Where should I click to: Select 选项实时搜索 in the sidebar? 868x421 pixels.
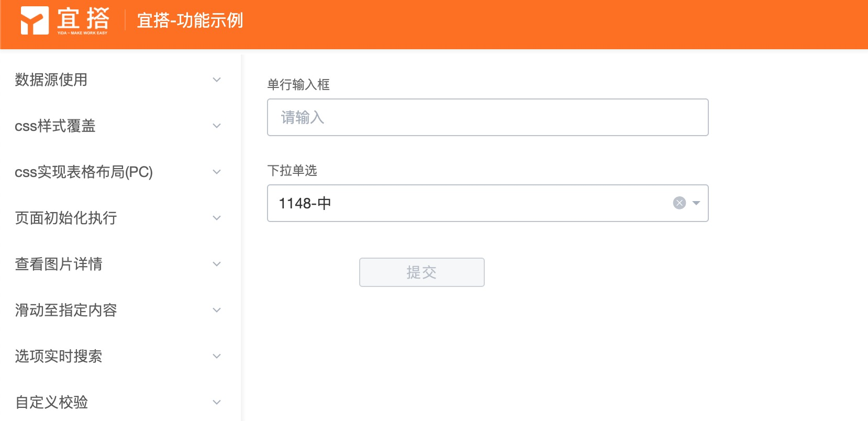pos(59,356)
